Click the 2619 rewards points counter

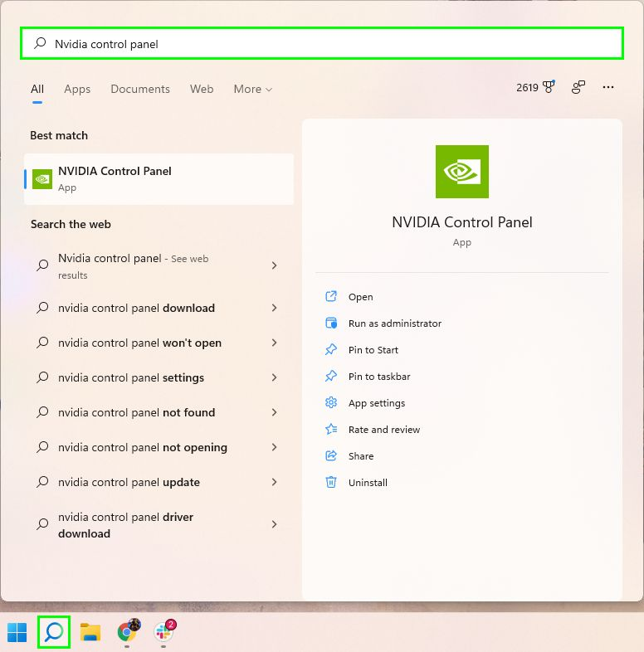(527, 87)
